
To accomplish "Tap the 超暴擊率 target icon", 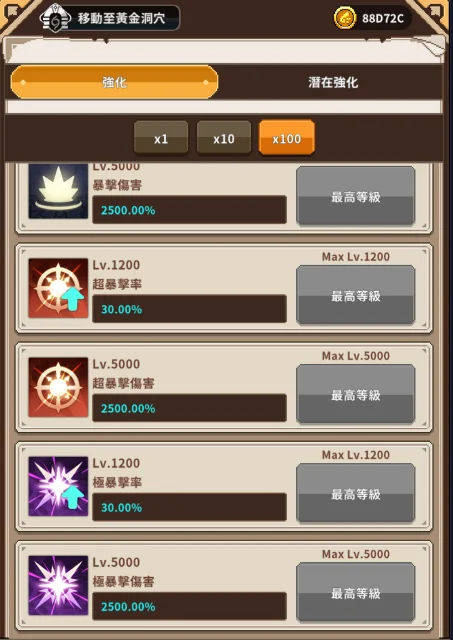I will point(58,288).
